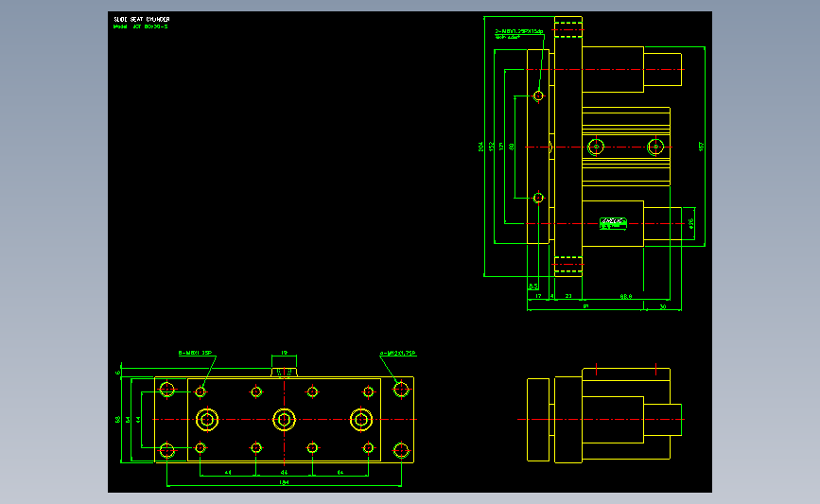The height and width of the screenshot is (504, 820).
Task: Select the "30" rod length dimension
Action: pos(663,307)
